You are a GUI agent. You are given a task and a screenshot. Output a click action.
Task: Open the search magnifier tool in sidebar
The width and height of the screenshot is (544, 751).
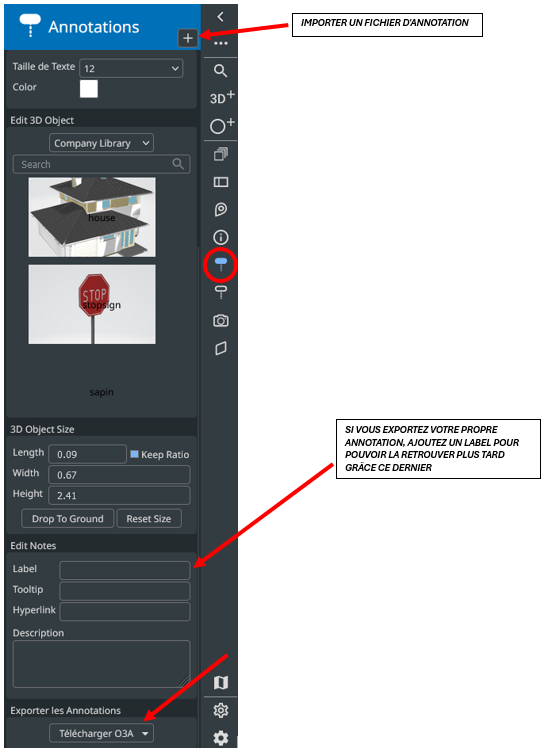point(220,71)
